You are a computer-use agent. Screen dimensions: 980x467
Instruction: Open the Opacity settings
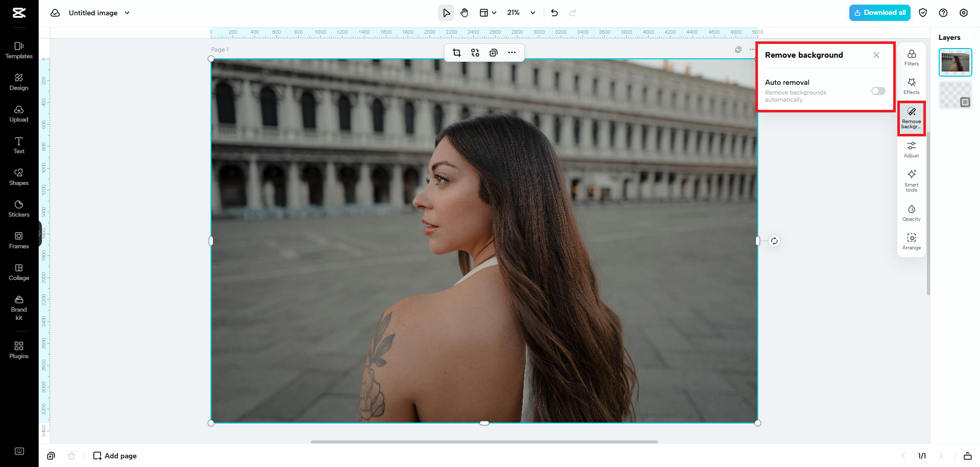point(911,213)
